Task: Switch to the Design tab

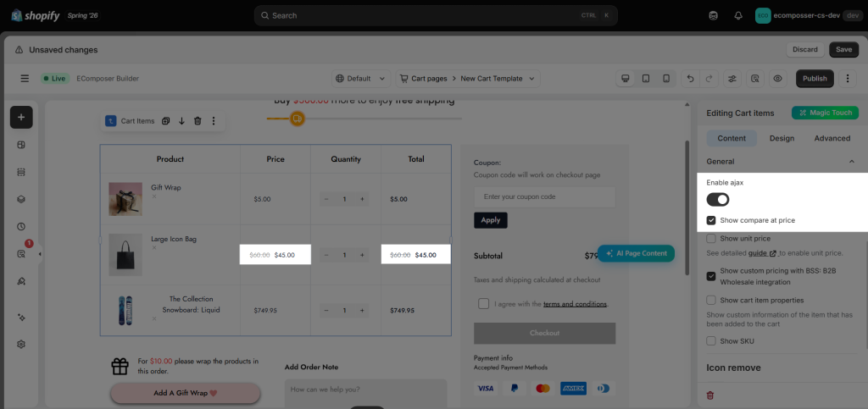Action: click(782, 138)
